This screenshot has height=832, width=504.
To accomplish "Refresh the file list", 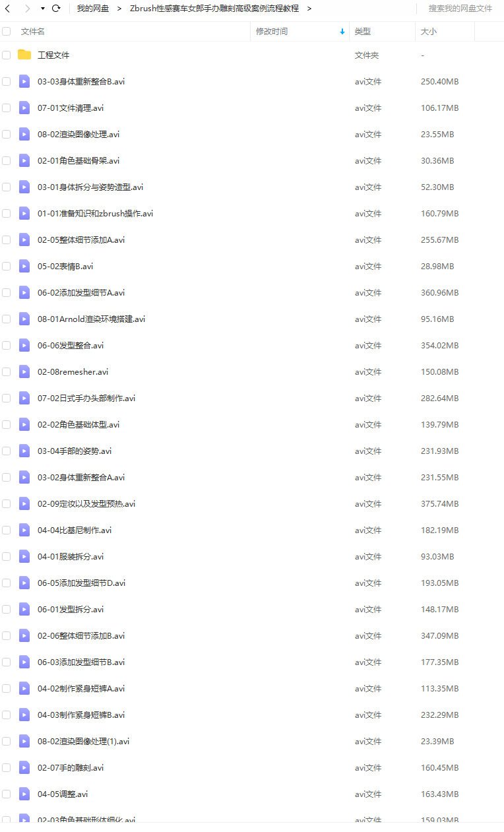I will coord(56,9).
